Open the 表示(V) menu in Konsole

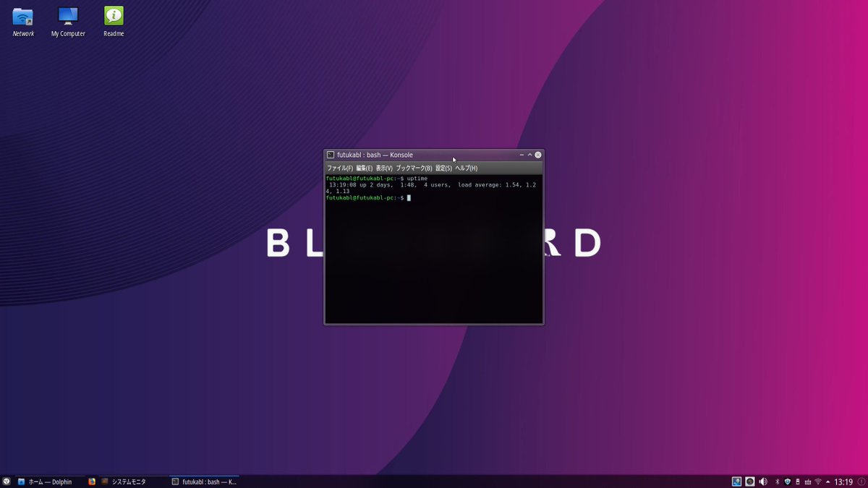pyautogui.click(x=384, y=168)
